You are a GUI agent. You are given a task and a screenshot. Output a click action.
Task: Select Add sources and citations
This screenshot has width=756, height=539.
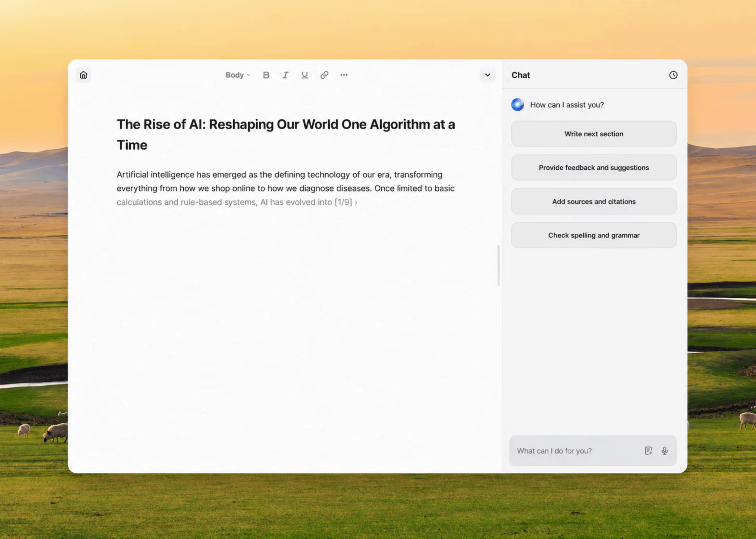click(x=594, y=201)
